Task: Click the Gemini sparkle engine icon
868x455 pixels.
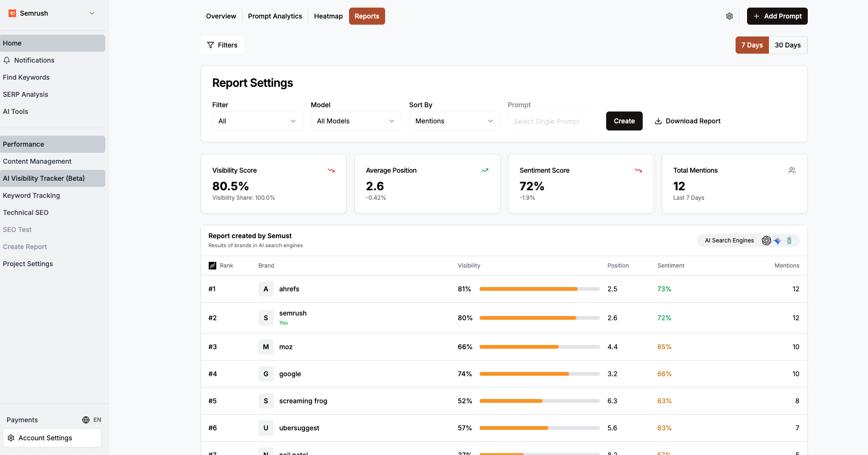Action: 777,241
